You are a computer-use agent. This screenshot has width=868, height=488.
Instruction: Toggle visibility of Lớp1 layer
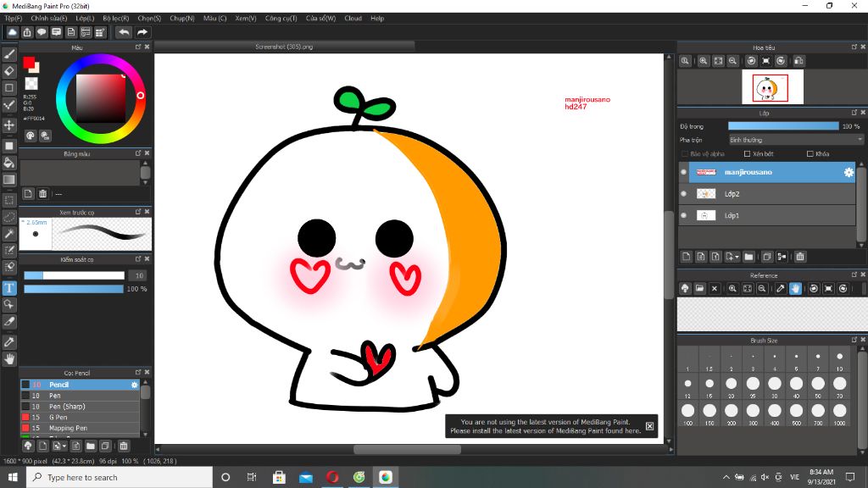(x=684, y=215)
